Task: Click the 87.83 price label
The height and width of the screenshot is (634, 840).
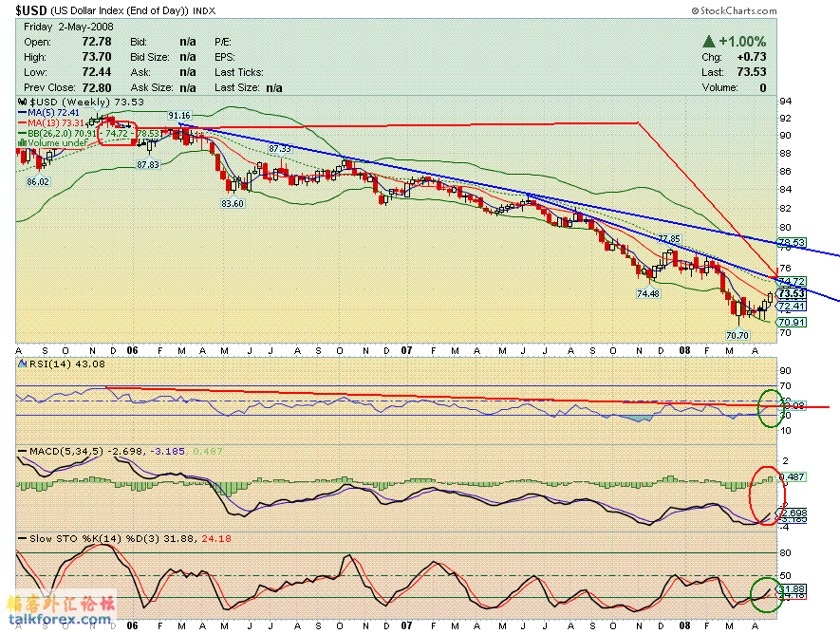Action: [148, 164]
